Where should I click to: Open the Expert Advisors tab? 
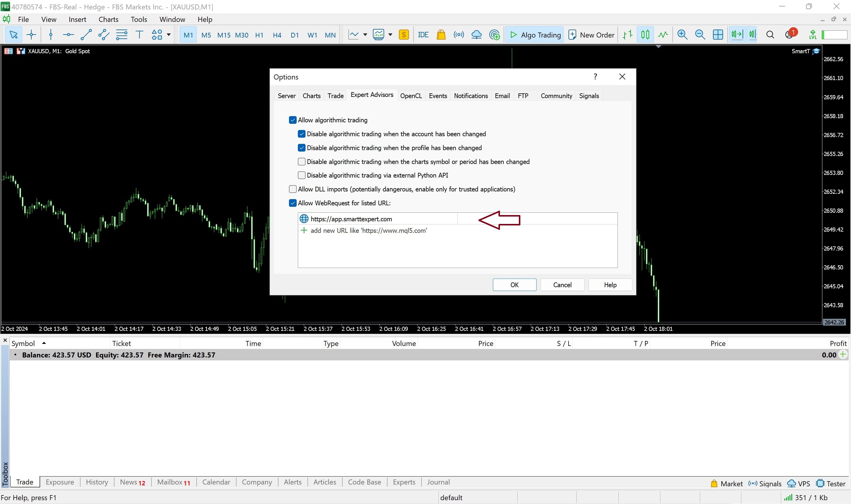[372, 95]
